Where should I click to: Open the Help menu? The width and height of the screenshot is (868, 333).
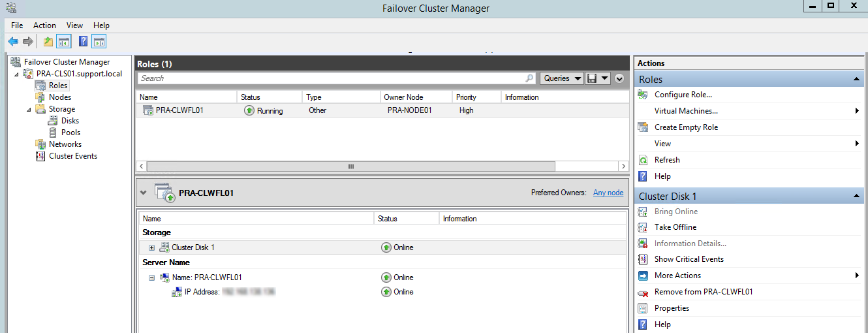(101, 25)
